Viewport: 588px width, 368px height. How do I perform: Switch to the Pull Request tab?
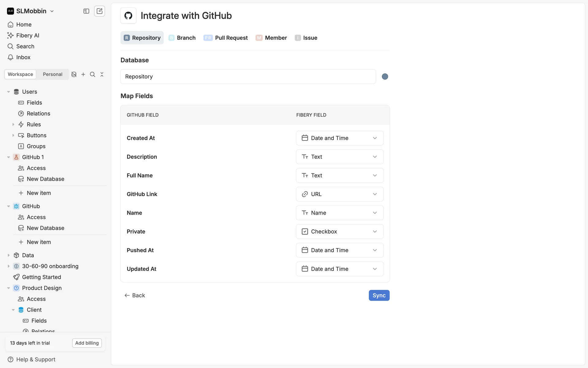point(226,38)
